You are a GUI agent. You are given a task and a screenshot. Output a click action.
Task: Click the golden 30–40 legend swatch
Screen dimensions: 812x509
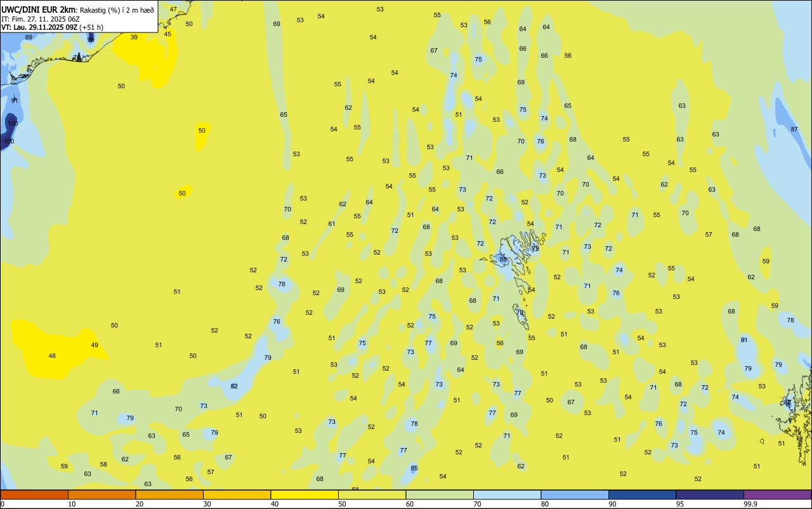click(237, 494)
